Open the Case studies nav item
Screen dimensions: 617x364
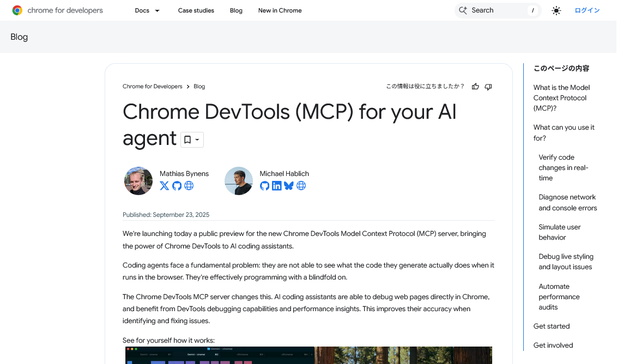click(x=196, y=10)
